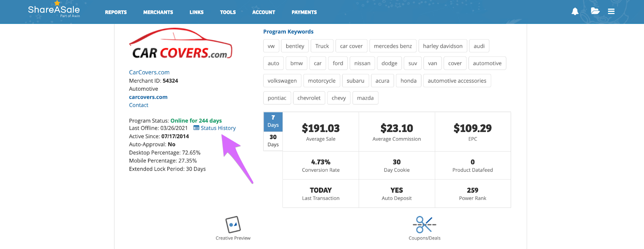Select the 'mercedes benz' keyword tag
This screenshot has width=644, height=249.
coord(393,46)
